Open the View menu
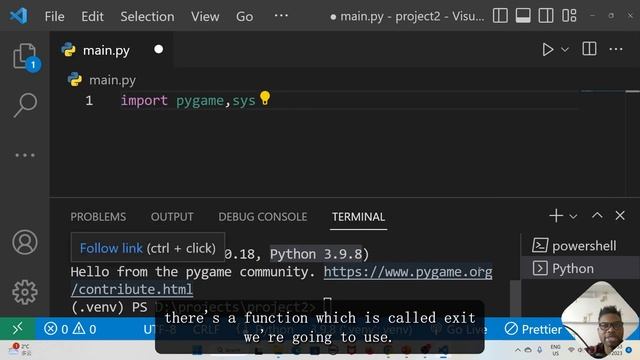This screenshot has height=360, width=640. pyautogui.click(x=205, y=16)
